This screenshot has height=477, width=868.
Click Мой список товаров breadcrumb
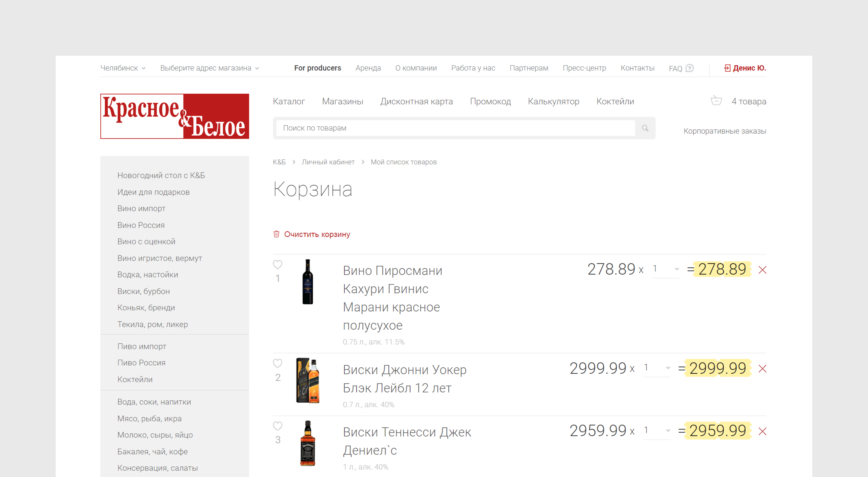click(x=403, y=162)
